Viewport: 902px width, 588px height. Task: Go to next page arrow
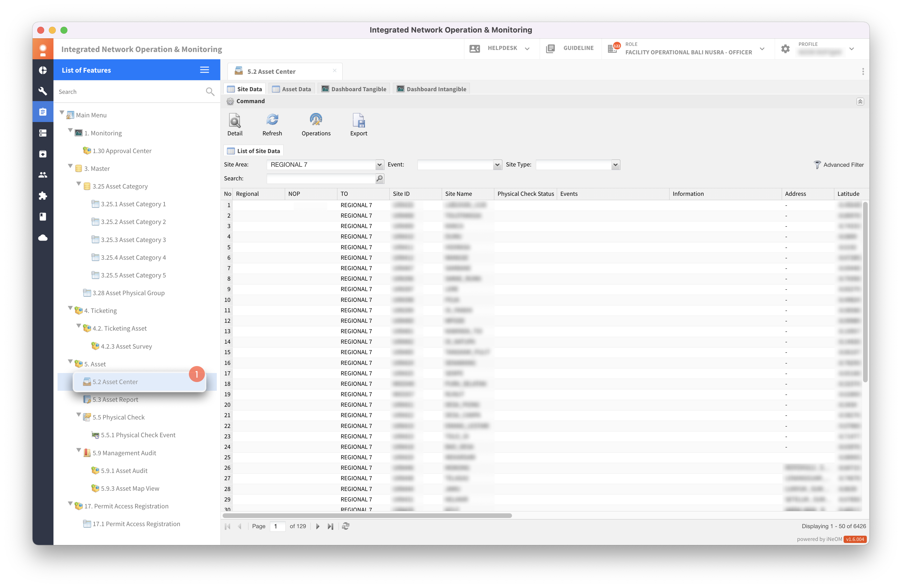(x=318, y=526)
